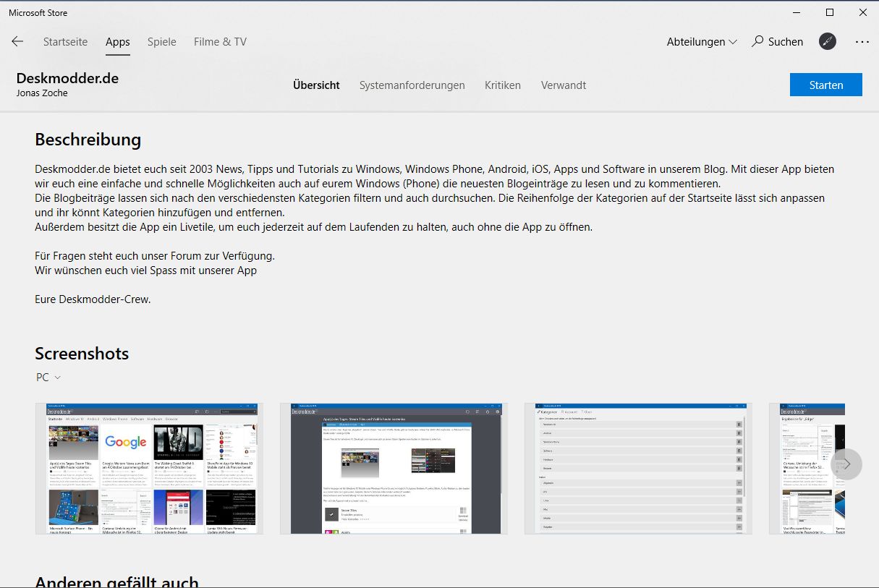Click the publisher name Jonas Zoche

(x=42, y=93)
